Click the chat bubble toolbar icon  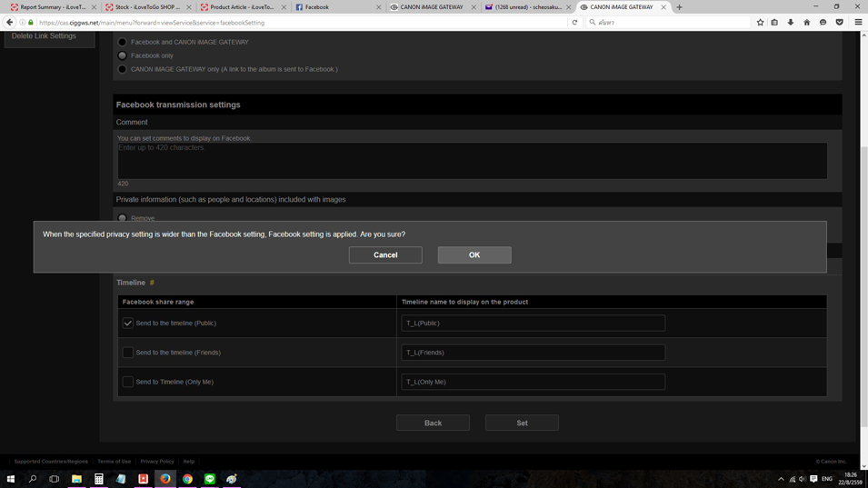click(x=823, y=23)
